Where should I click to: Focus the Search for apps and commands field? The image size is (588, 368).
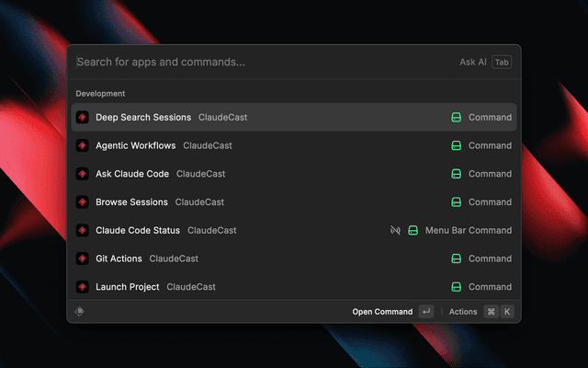point(257,63)
